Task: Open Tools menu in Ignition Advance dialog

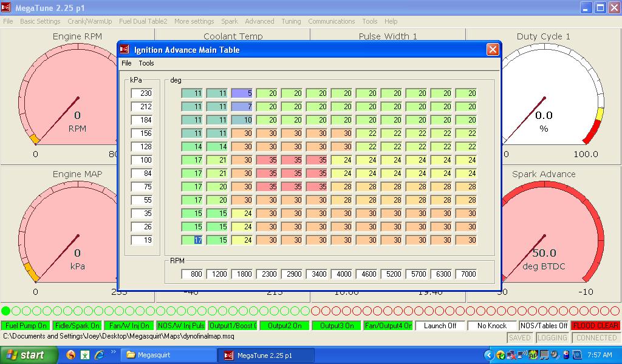Action: click(x=146, y=63)
